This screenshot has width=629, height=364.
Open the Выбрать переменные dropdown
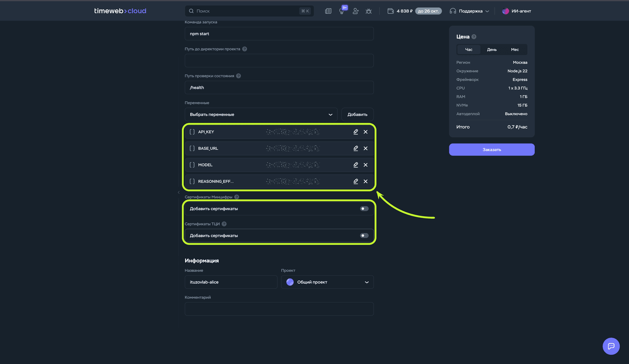click(x=261, y=114)
